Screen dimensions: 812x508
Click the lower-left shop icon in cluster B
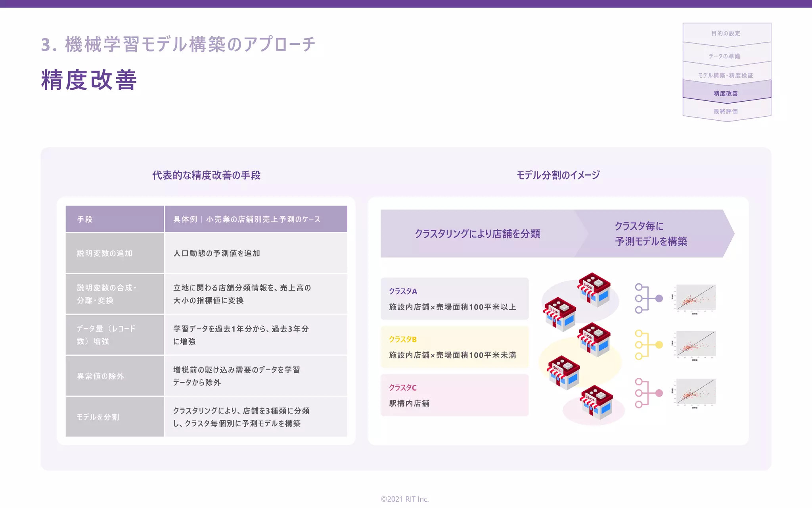coord(563,373)
